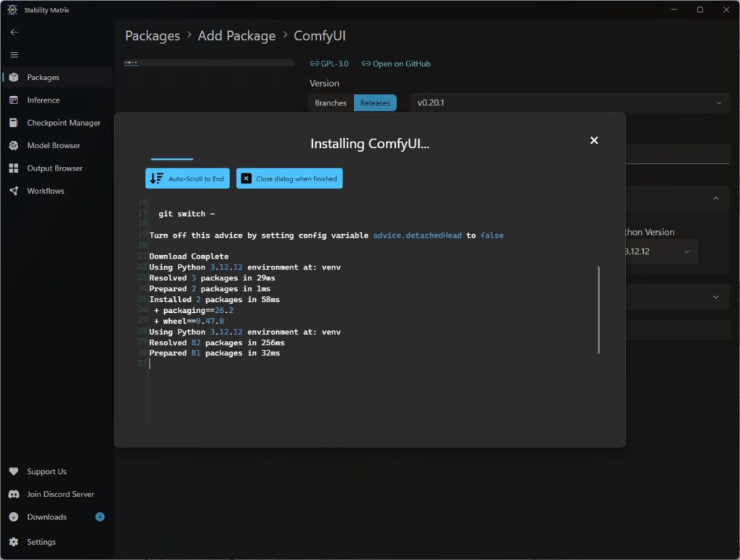Viewport: 740px width, 560px height.
Task: Toggle the hamburger menu in sidebar
Action: (x=14, y=55)
